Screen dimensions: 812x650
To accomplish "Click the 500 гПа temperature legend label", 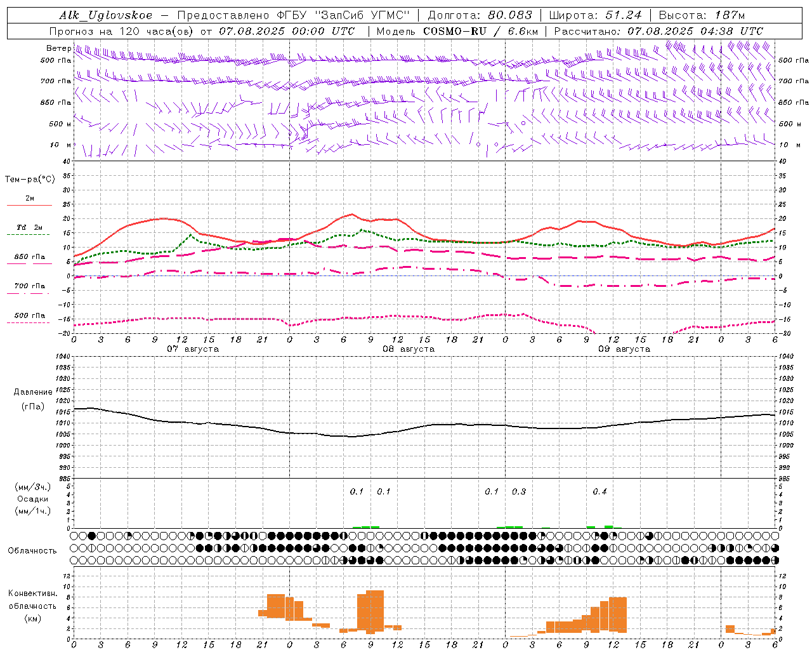I will point(29,315).
